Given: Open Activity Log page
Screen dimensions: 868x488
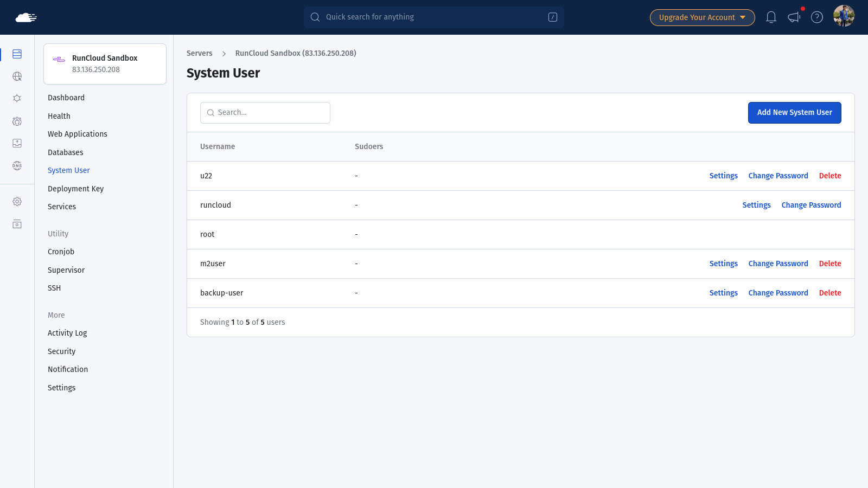Looking at the screenshot, I should pos(67,333).
